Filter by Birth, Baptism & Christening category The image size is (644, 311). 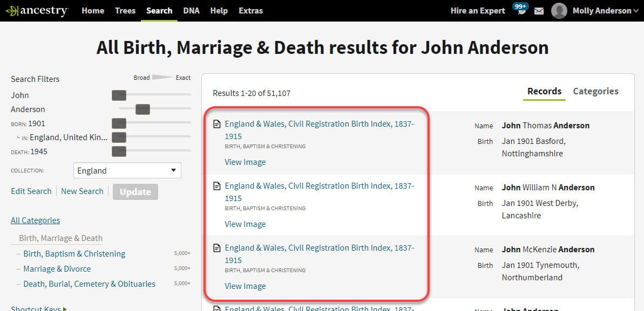74,253
